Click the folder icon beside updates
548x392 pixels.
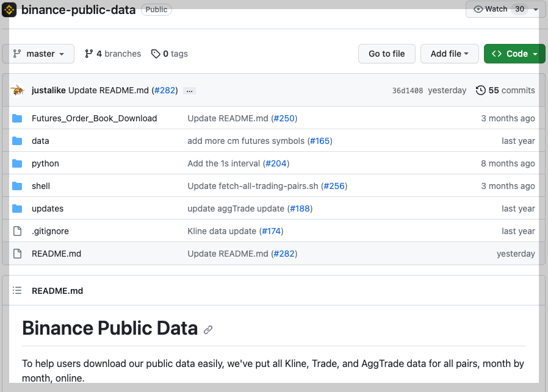[x=17, y=208]
